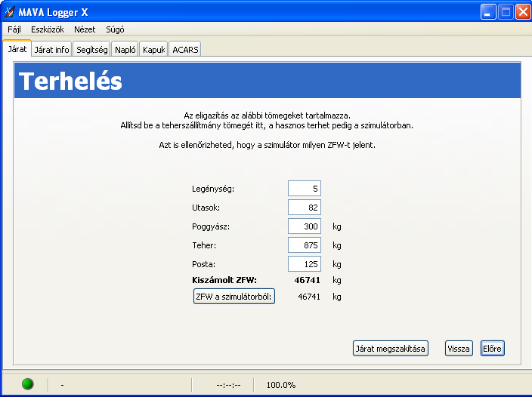The image size is (532, 397).
Task: Go back with the Vissza button
Action: [459, 349]
